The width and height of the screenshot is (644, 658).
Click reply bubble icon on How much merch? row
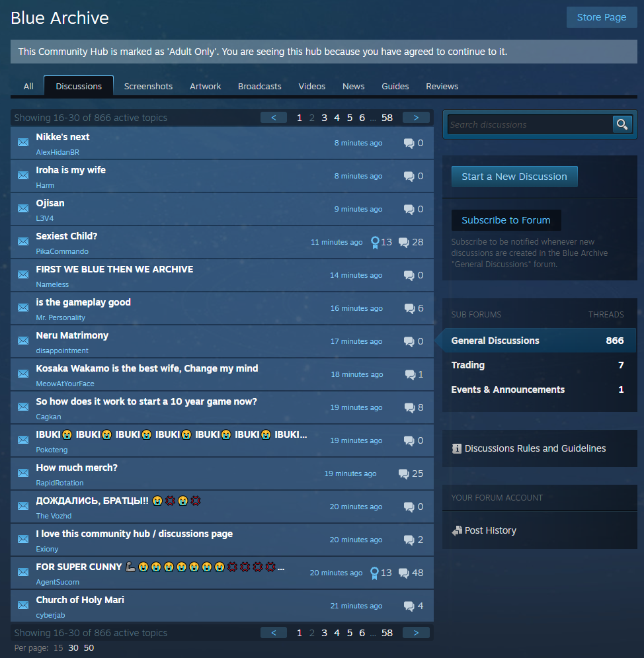pyautogui.click(x=403, y=473)
